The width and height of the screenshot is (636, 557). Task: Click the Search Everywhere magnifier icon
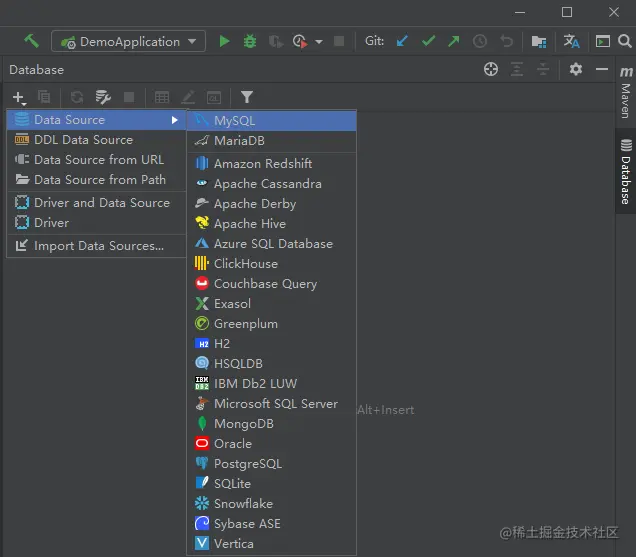point(625,41)
